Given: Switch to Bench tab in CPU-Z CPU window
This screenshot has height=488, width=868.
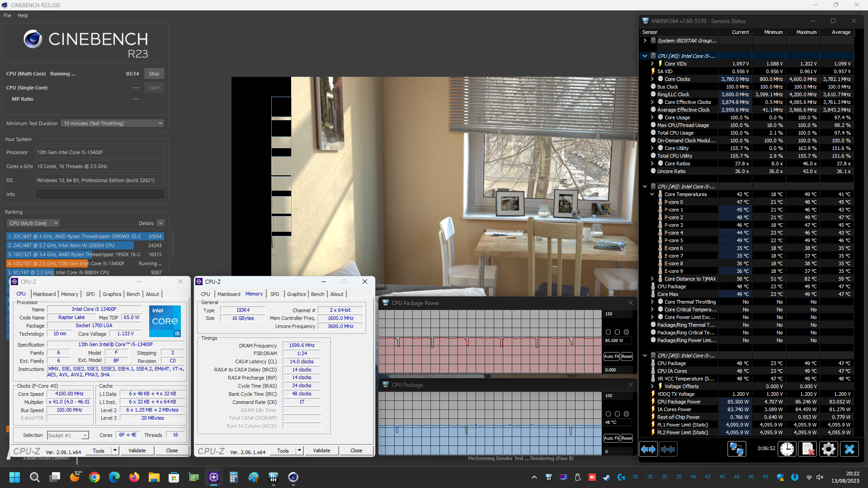Looking at the screenshot, I should coord(133,294).
